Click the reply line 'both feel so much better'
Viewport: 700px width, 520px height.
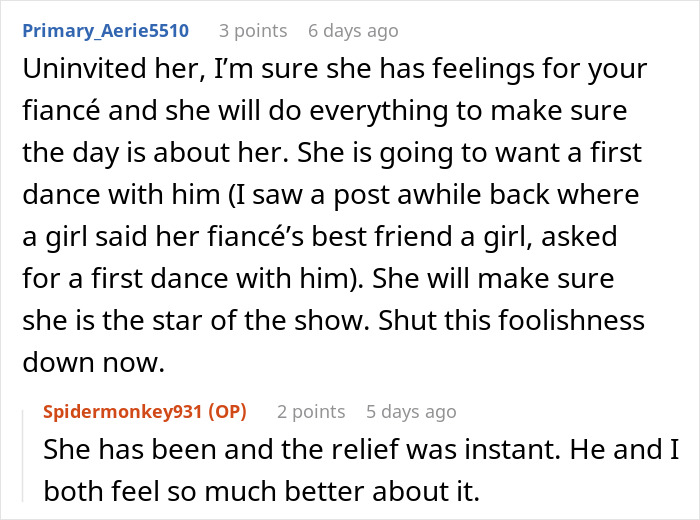[262, 491]
